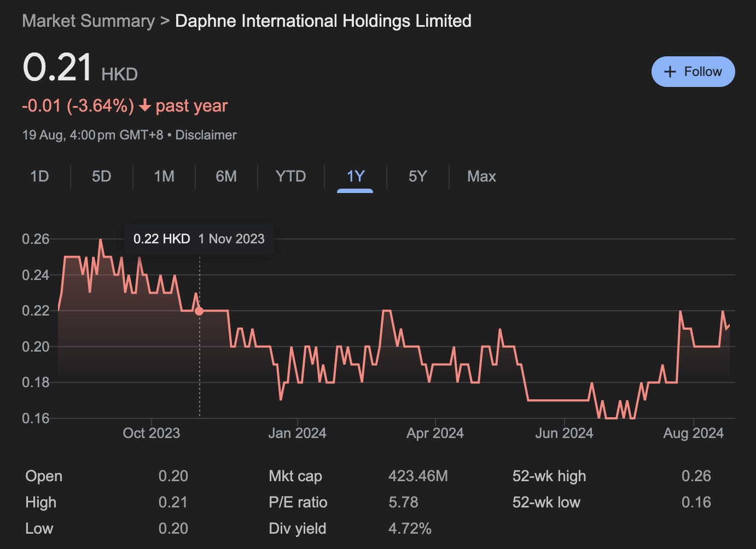Click the Daphne International Holdings Limited title
This screenshot has width=756, height=549.
coord(323,21)
